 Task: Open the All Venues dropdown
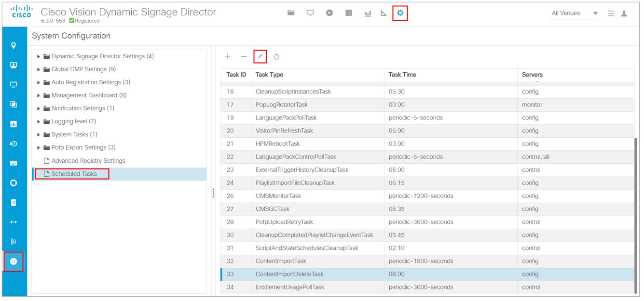point(575,13)
